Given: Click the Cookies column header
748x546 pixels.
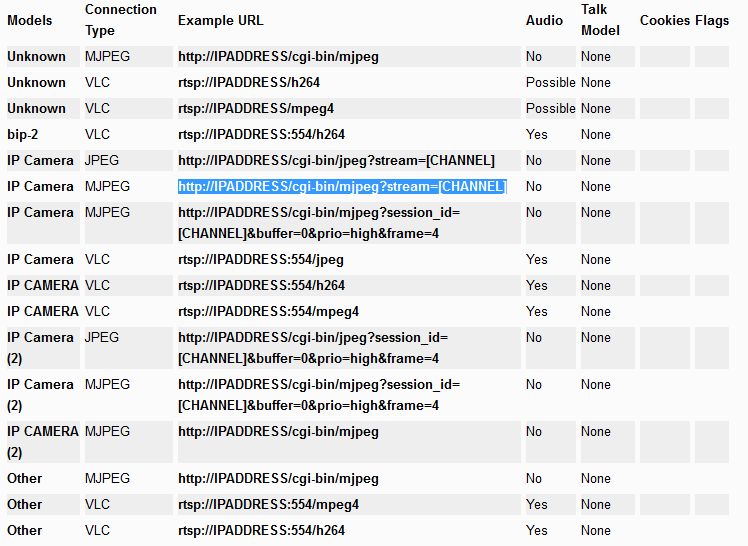Looking at the screenshot, I should point(665,21).
